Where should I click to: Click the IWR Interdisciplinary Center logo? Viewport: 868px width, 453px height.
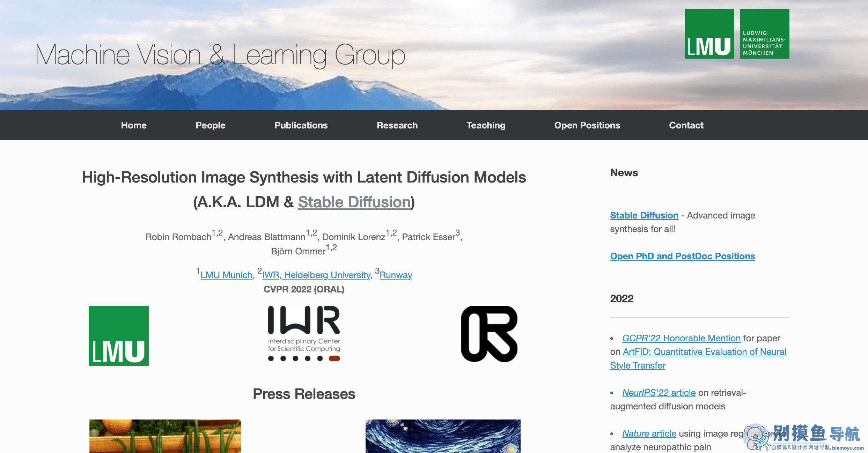(304, 334)
